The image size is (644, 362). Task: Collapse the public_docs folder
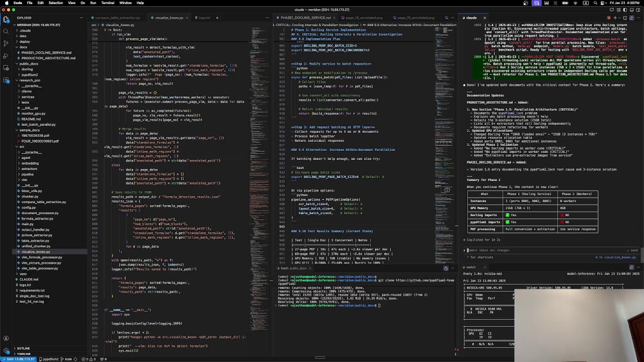pos(29,63)
